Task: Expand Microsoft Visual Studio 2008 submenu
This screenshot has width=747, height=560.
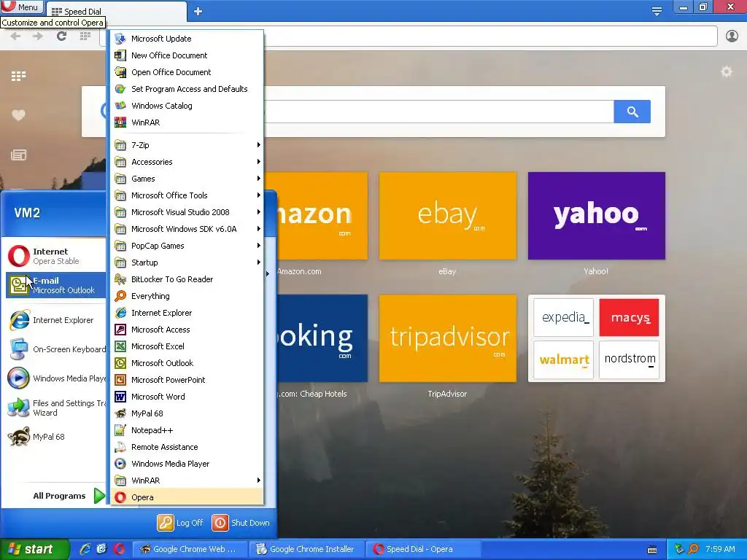Action: pos(187,212)
